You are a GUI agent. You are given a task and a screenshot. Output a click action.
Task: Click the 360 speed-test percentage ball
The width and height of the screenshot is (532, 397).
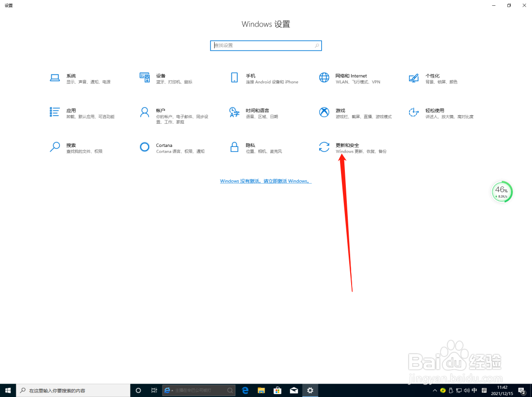(x=502, y=191)
